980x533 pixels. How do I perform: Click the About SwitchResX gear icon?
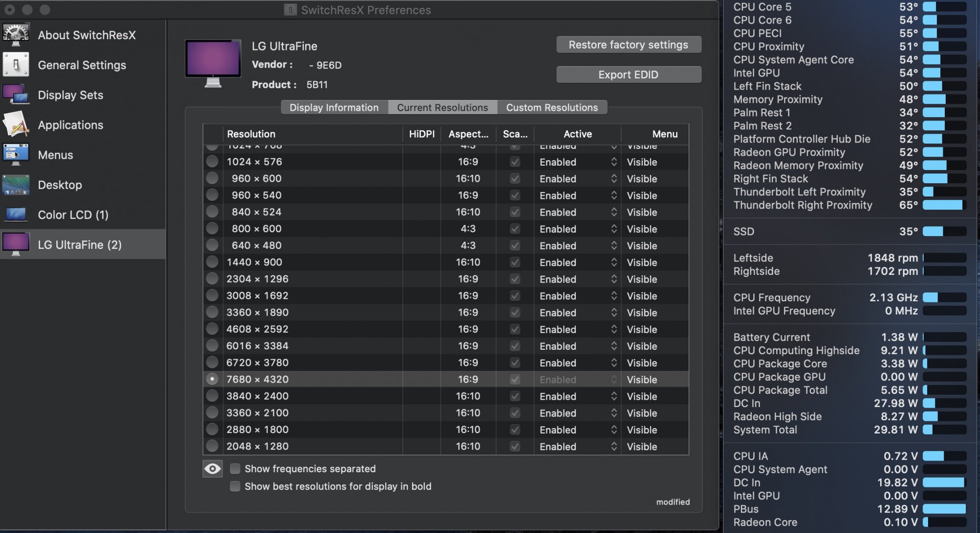click(16, 35)
